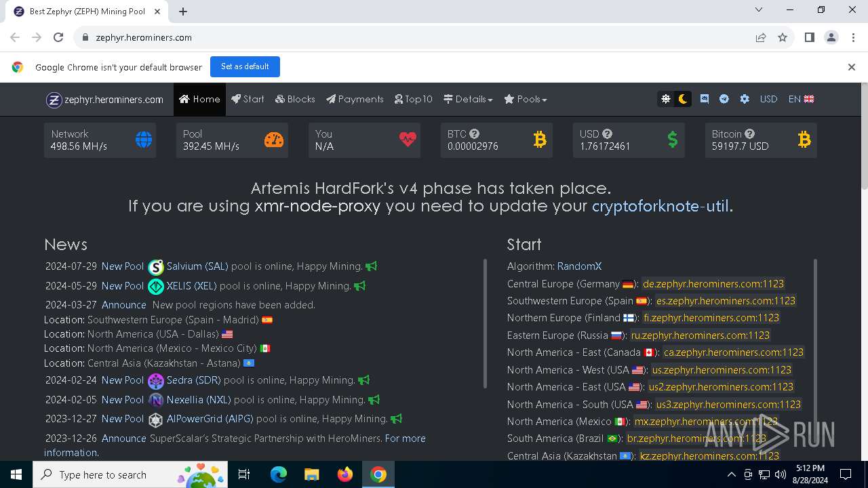
Task: Expand the Pools dropdown menu
Action: click(x=526, y=99)
